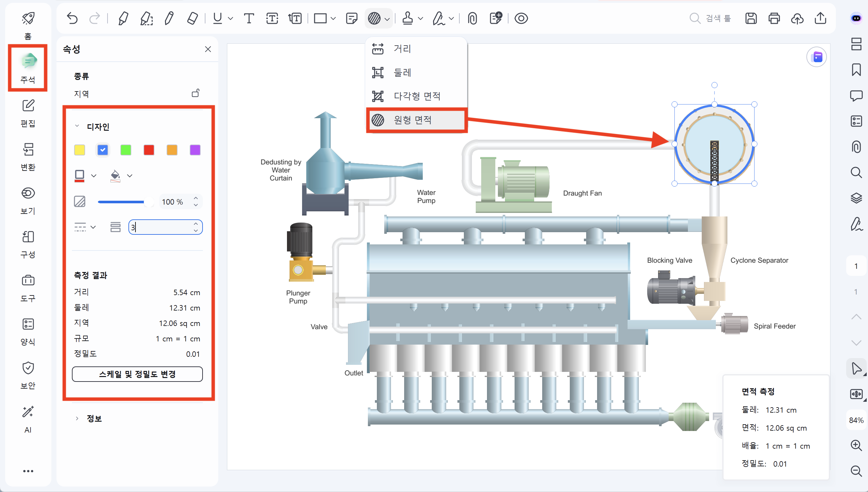868x492 pixels.
Task: Click the print icon
Action: coord(774,18)
